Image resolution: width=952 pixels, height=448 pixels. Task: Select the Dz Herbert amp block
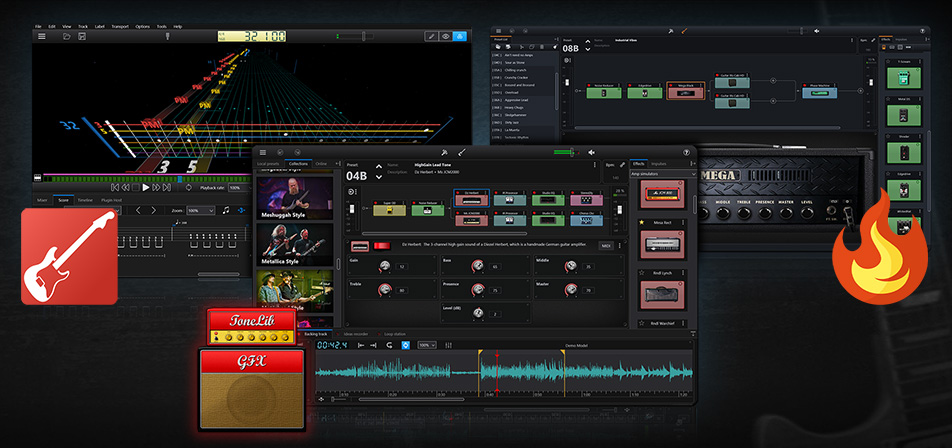click(470, 198)
